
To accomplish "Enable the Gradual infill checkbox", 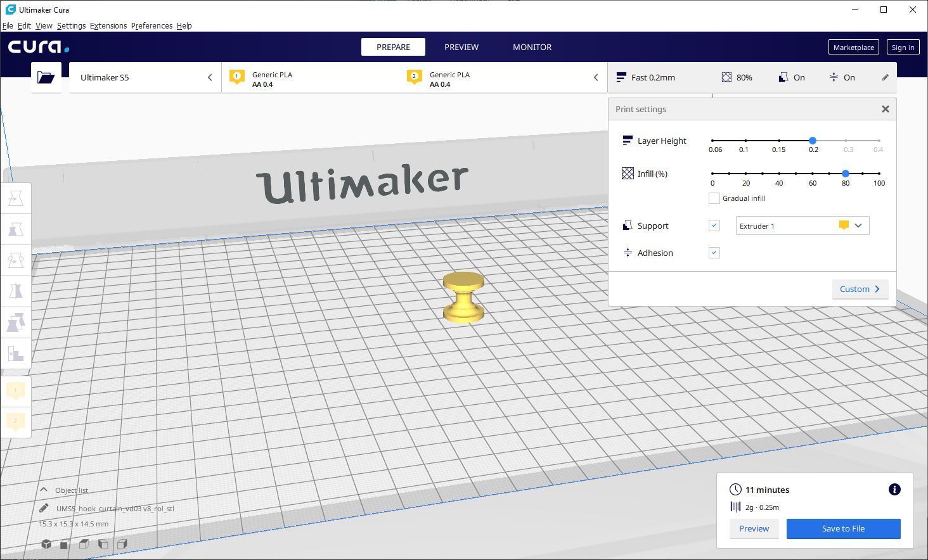I will tap(714, 198).
